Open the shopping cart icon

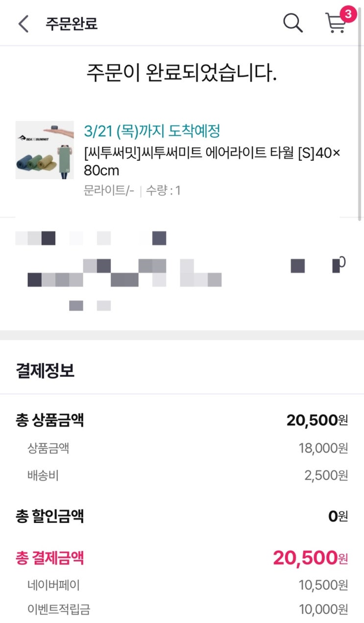pyautogui.click(x=336, y=24)
